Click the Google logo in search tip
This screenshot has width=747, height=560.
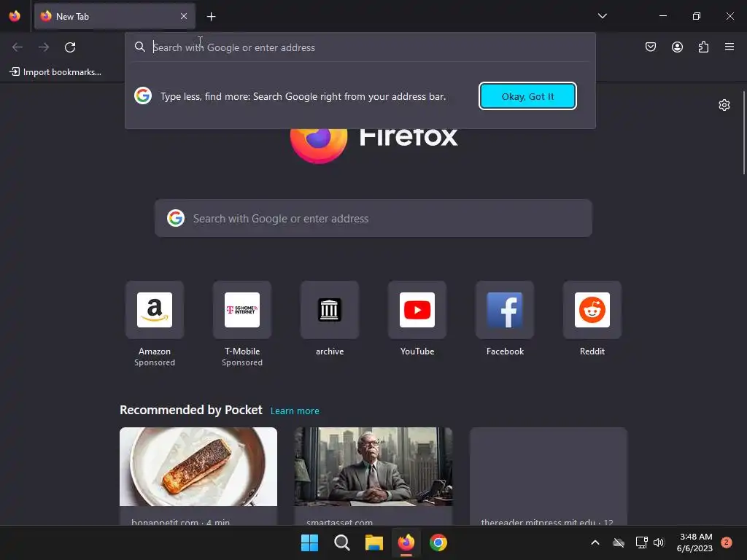[143, 96]
